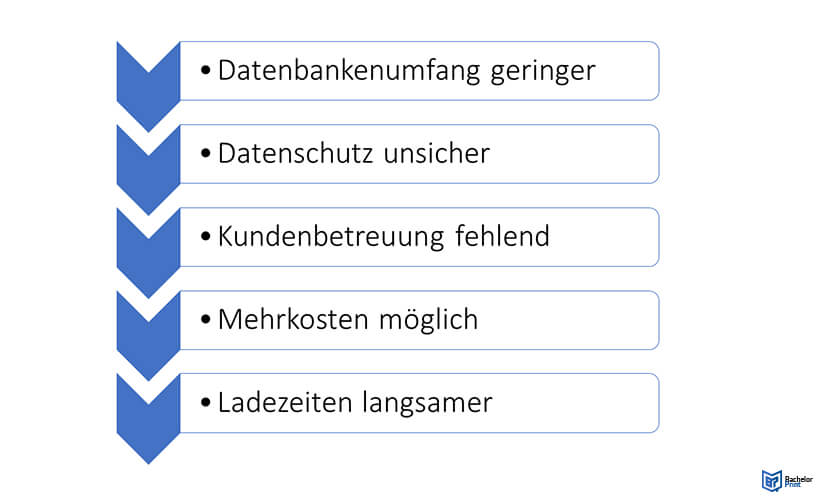Select the Datenschutz unsicher text box
The image size is (825, 500).
click(x=419, y=154)
